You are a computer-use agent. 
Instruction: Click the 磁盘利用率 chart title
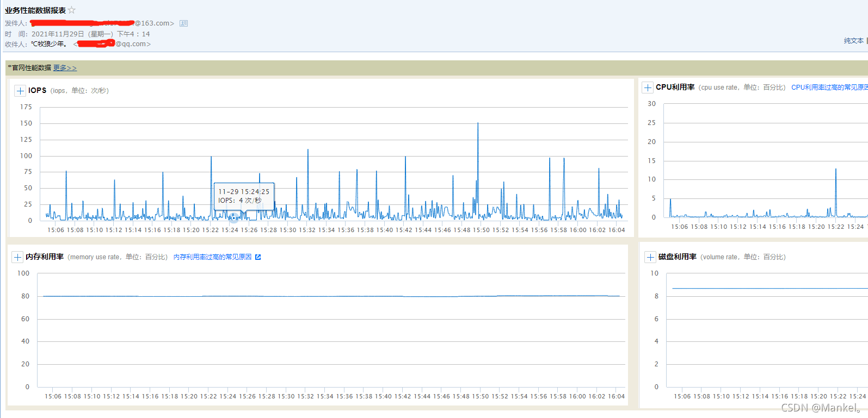(678, 257)
